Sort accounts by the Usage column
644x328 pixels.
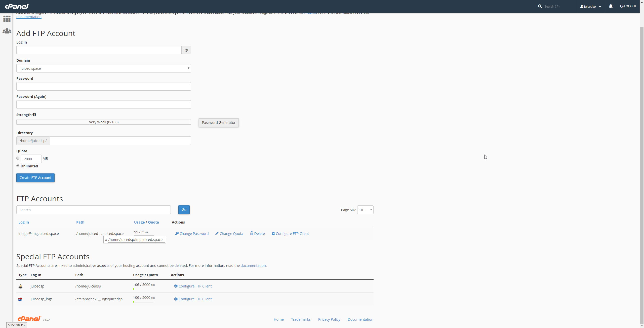pyautogui.click(x=139, y=222)
